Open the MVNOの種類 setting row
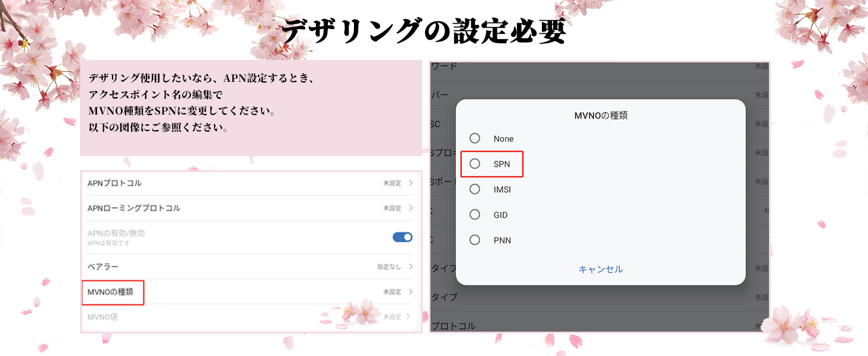 [250, 292]
